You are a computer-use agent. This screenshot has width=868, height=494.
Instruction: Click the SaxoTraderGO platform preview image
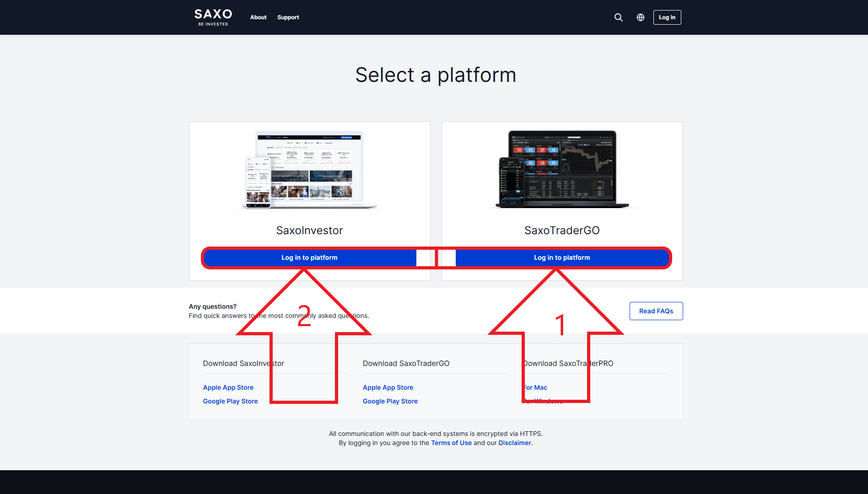562,170
